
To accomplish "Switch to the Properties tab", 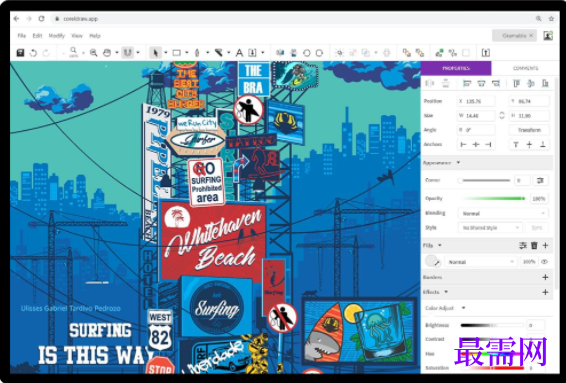I will pyautogui.click(x=456, y=68).
